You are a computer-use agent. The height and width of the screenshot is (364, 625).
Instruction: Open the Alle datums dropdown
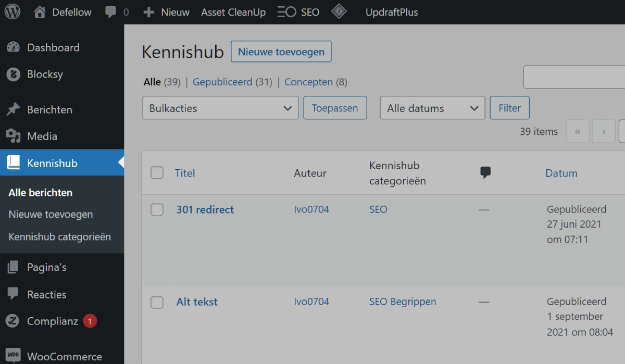point(432,108)
